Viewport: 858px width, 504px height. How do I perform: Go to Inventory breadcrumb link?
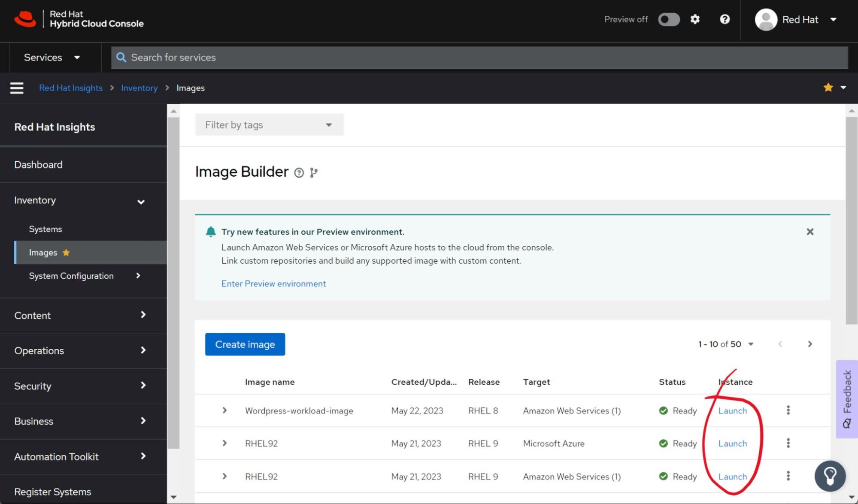tap(139, 88)
